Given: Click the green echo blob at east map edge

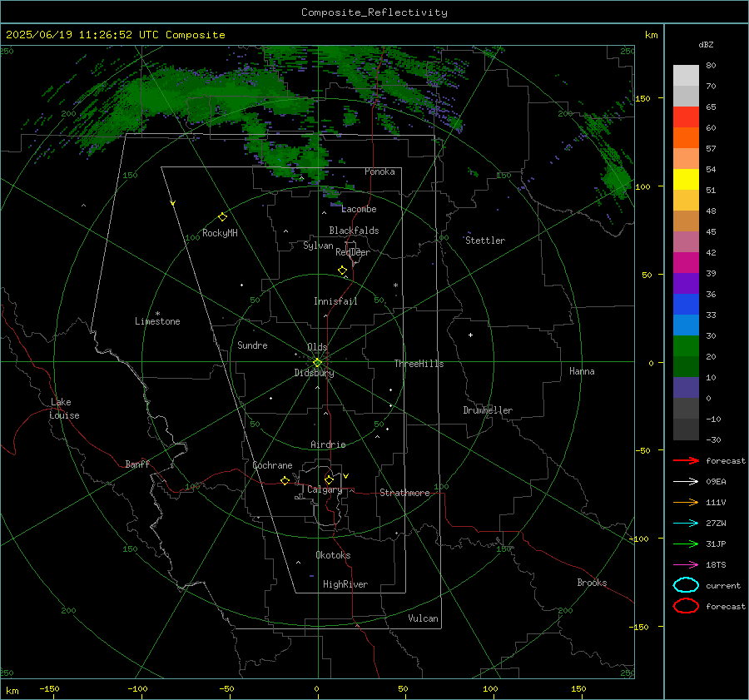Looking at the screenshot, I should (616, 179).
